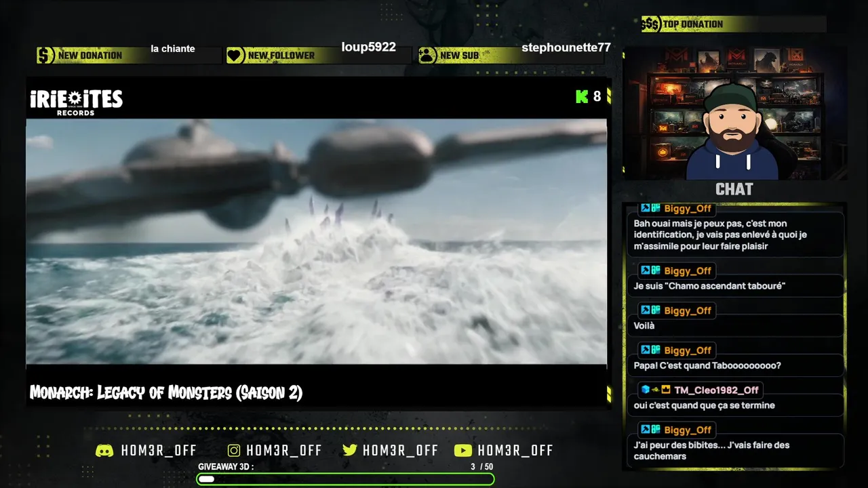Click the Discord icon in the socials bar
The width and height of the screenshot is (868, 488).
104,451
